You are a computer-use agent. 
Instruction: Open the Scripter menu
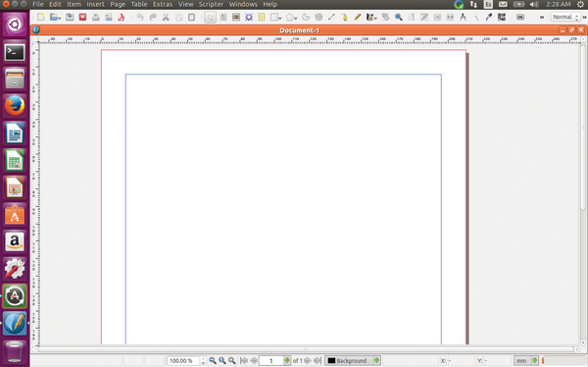pos(211,5)
